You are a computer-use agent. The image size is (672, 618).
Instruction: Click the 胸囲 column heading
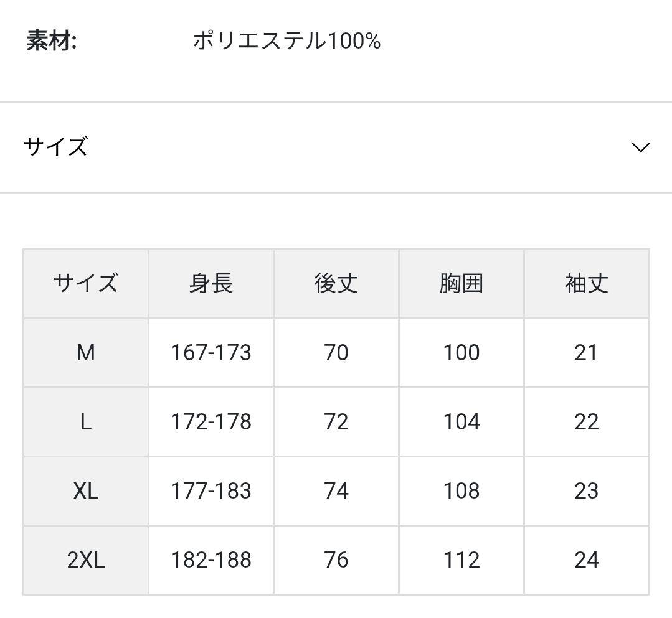461,284
